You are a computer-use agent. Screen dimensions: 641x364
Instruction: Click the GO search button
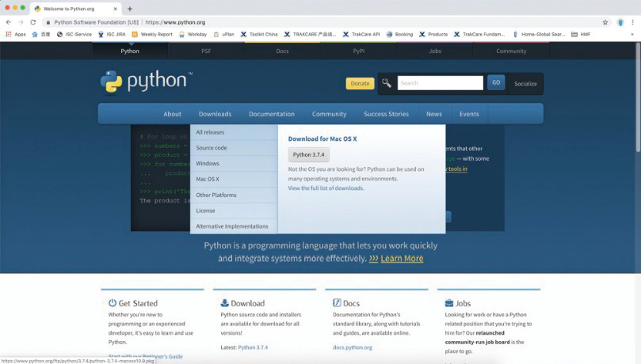click(496, 82)
